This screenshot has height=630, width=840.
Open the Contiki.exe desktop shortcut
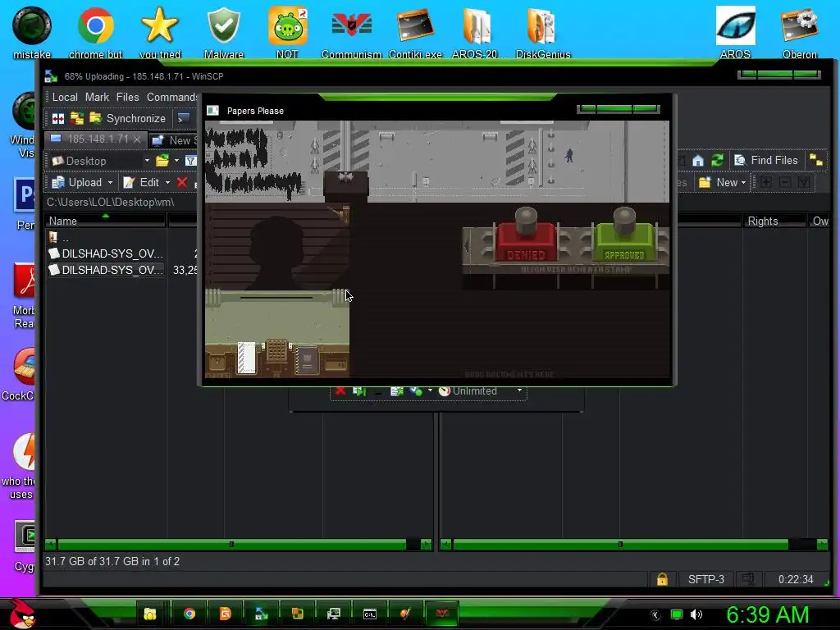tap(415, 32)
